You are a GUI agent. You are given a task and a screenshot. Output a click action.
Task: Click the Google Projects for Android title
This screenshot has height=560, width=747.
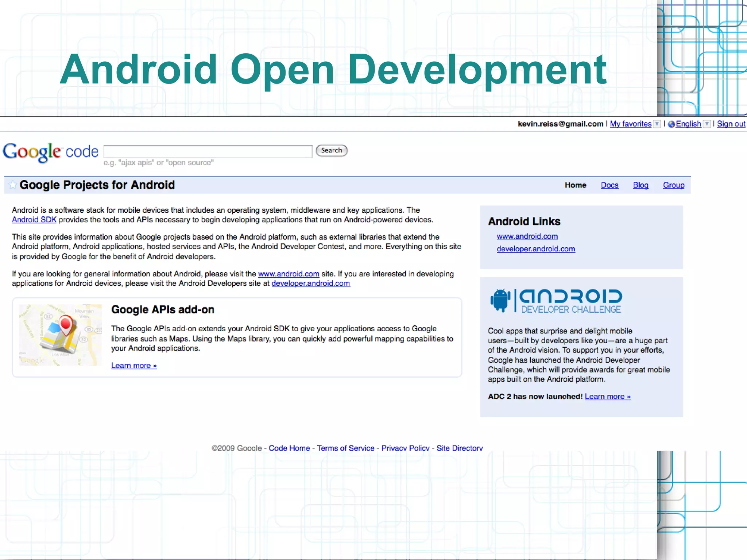click(x=97, y=185)
